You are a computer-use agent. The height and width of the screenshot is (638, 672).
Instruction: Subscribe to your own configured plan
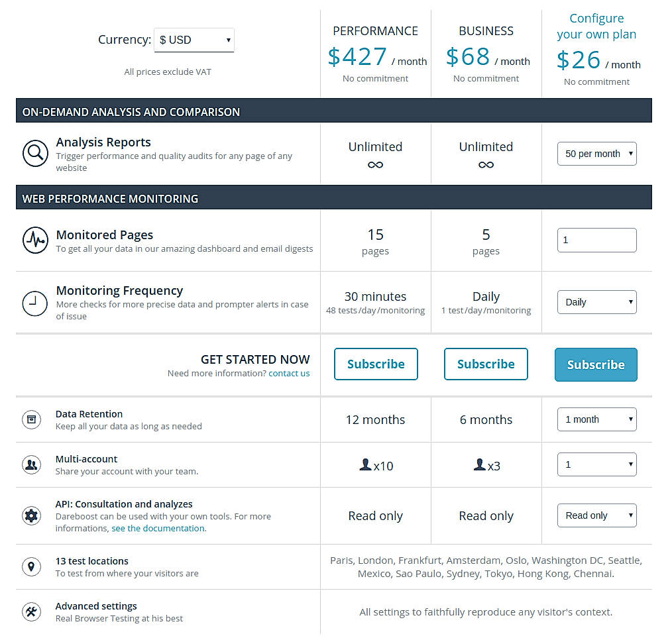pos(595,364)
